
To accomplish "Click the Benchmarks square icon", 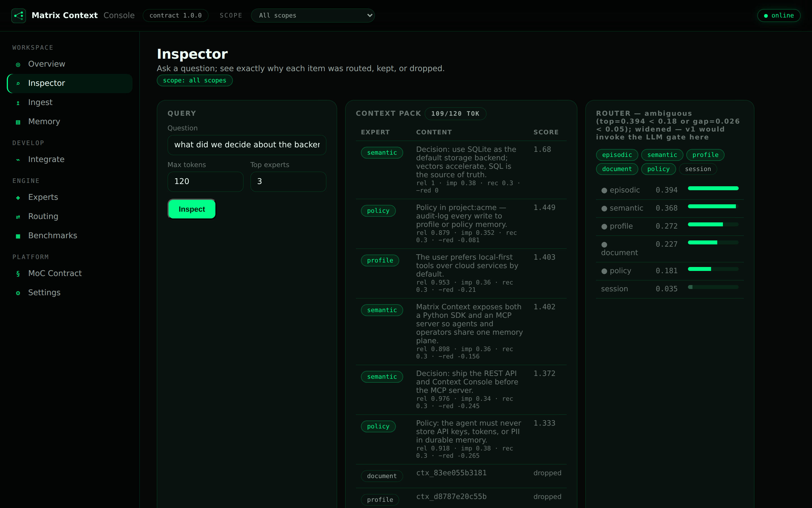I will 18,236.
